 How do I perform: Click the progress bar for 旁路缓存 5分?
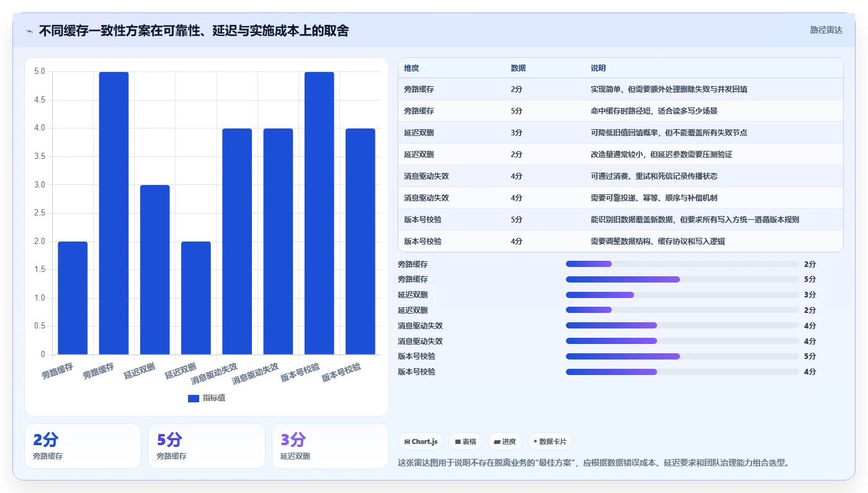point(682,279)
